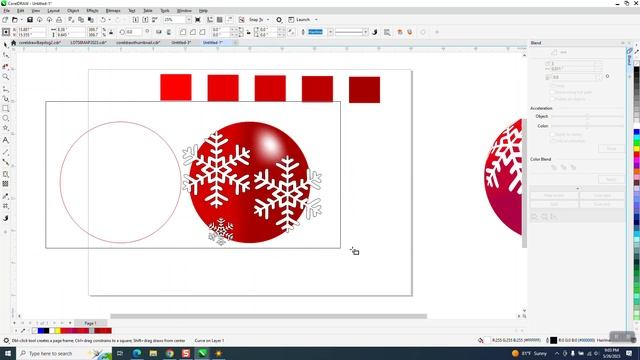This screenshot has width=640, height=360.
Task: Open the Object menu
Action: click(x=73, y=11)
